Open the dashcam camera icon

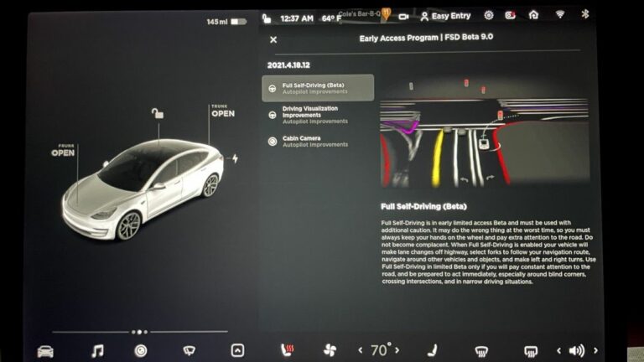[x=403, y=17]
